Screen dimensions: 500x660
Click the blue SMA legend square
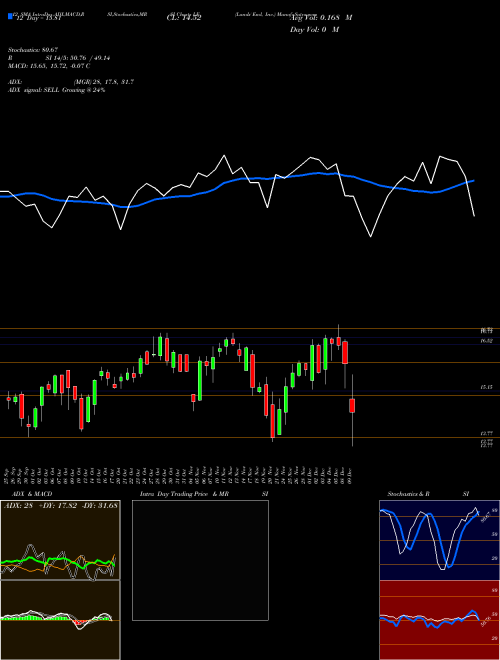click(10, 17)
